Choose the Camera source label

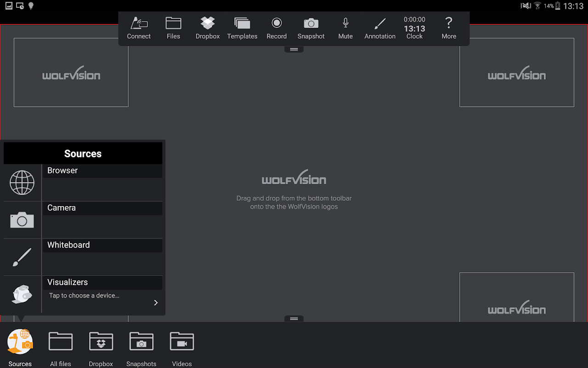coord(62,208)
